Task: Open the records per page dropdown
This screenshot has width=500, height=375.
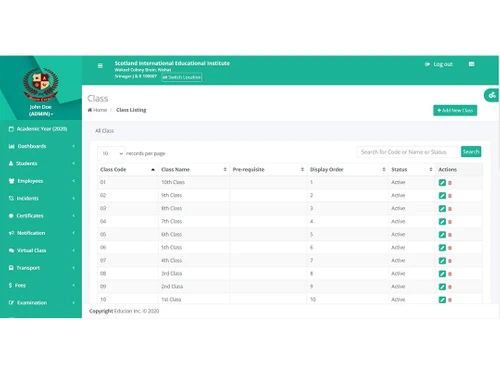Action: click(111, 153)
